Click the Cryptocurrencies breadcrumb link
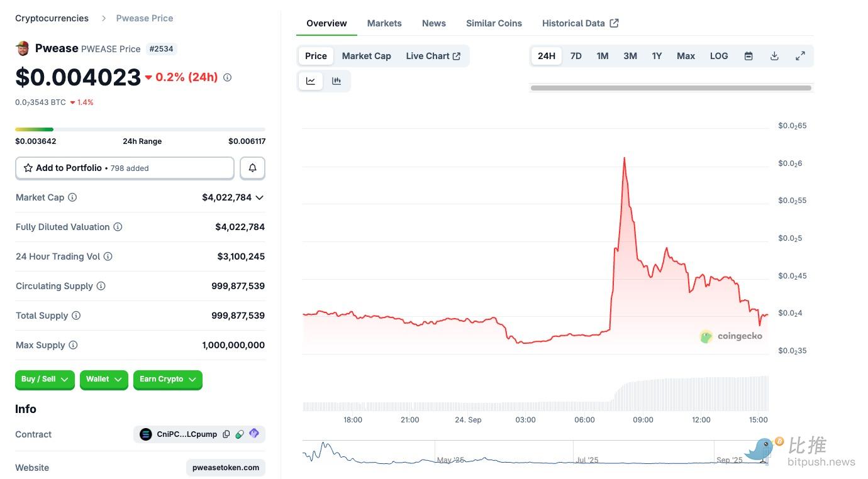The height and width of the screenshot is (479, 868). (52, 18)
